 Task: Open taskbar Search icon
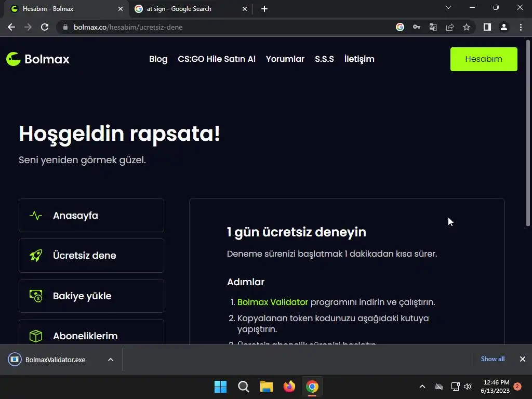pos(243,387)
